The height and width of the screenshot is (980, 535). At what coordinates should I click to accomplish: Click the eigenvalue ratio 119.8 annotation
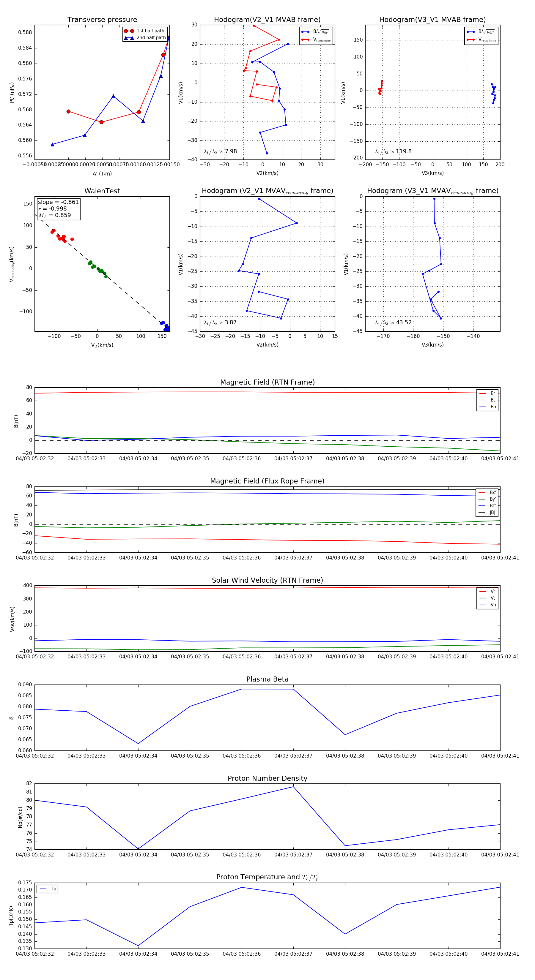coord(393,151)
